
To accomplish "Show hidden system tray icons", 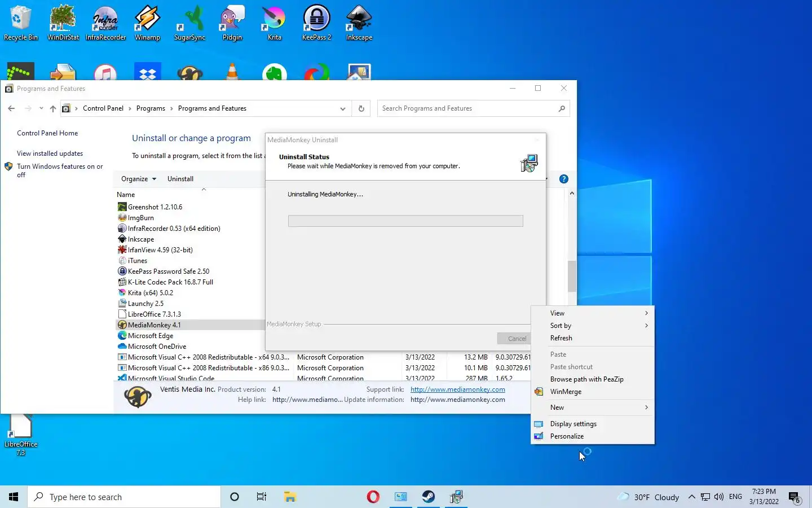I will (x=692, y=497).
